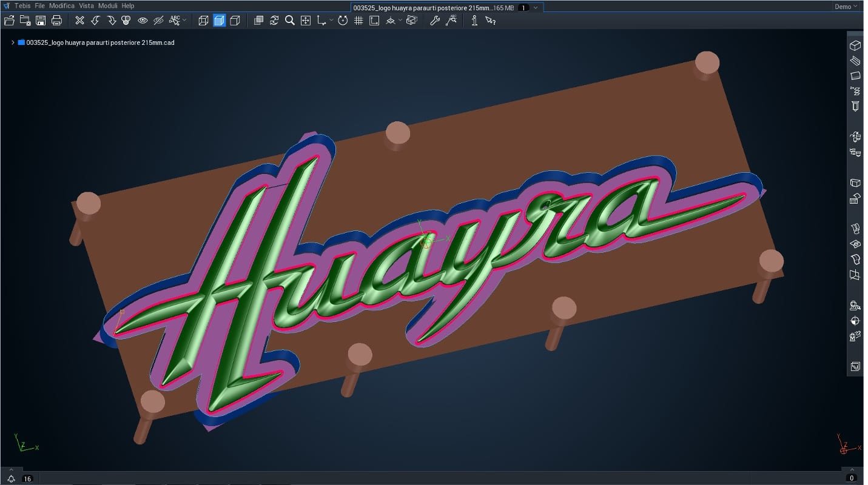Expand the axis system dropdown arrow
The width and height of the screenshot is (868, 485).
point(331,21)
